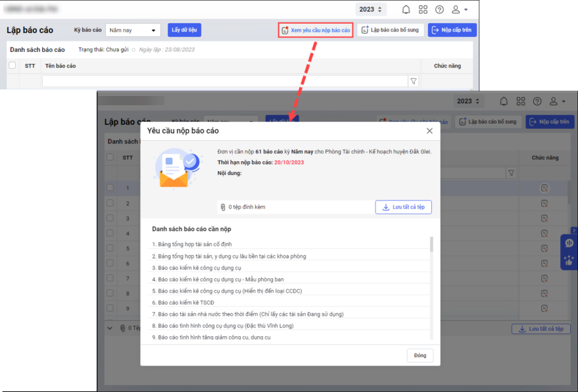The width and height of the screenshot is (578, 392).
Task: Click remove-report icon for row 9
Action: coord(544,308)
